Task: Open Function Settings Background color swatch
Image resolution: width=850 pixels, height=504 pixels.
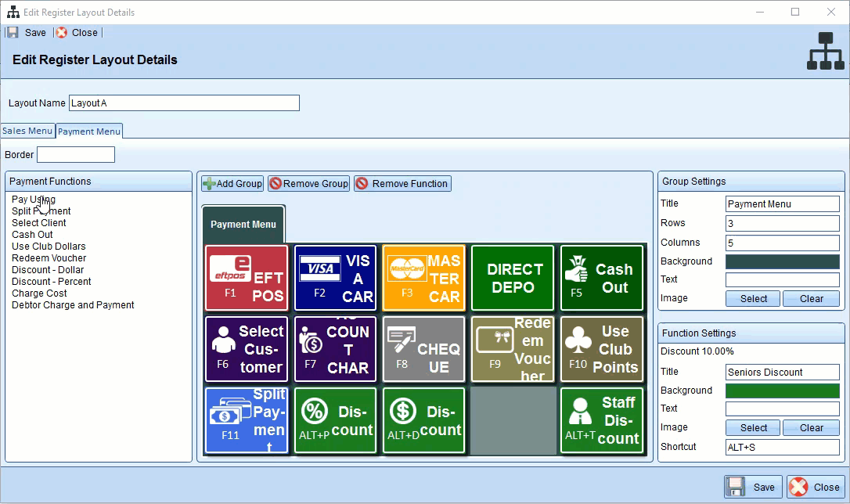Action: [782, 391]
